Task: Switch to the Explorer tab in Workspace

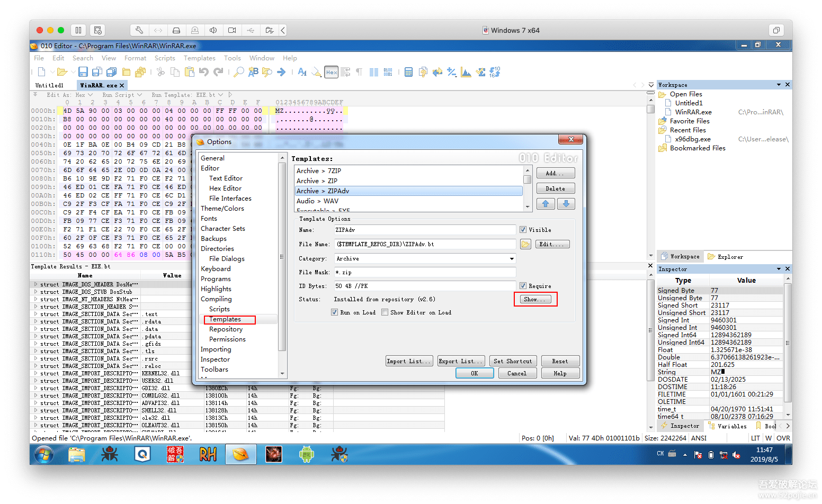Action: 726,257
